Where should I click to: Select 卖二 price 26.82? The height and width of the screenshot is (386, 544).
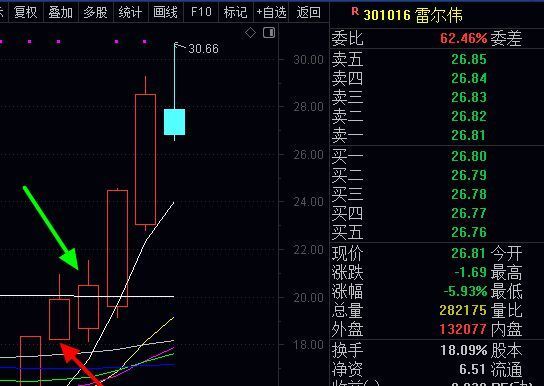pos(469,117)
